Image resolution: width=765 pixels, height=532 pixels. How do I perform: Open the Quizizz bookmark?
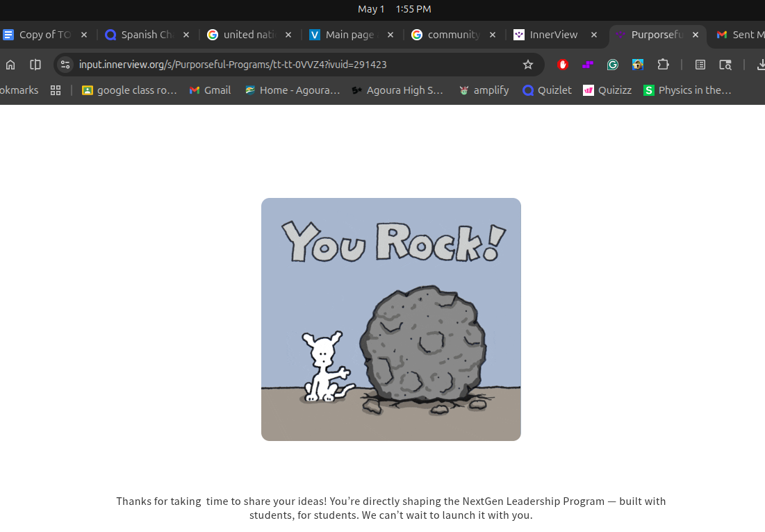(x=607, y=90)
